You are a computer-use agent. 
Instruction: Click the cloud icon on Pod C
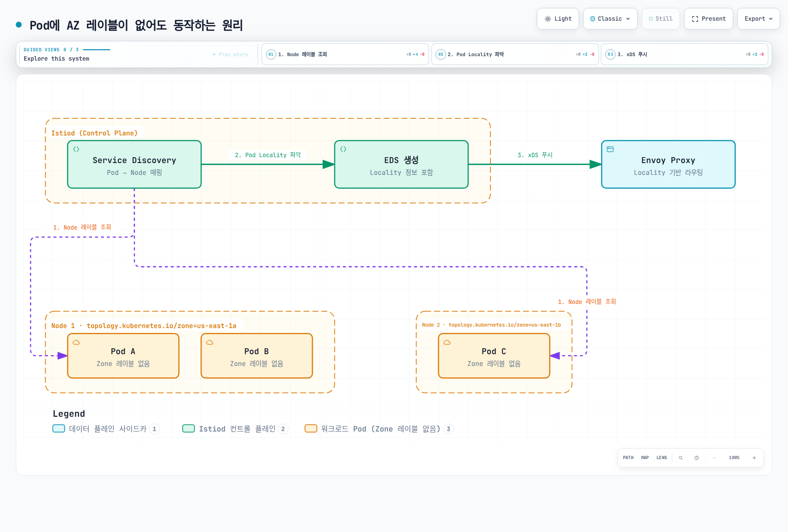tap(447, 342)
